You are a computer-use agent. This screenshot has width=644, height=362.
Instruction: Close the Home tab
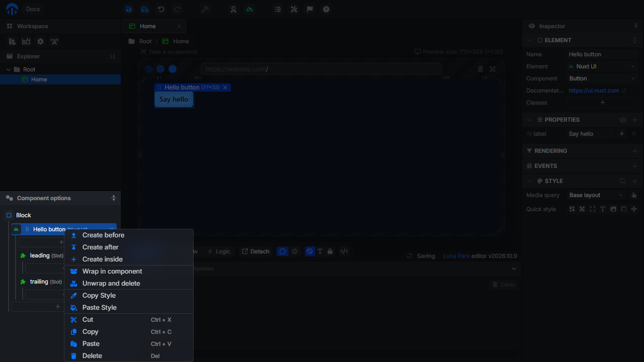click(x=179, y=26)
